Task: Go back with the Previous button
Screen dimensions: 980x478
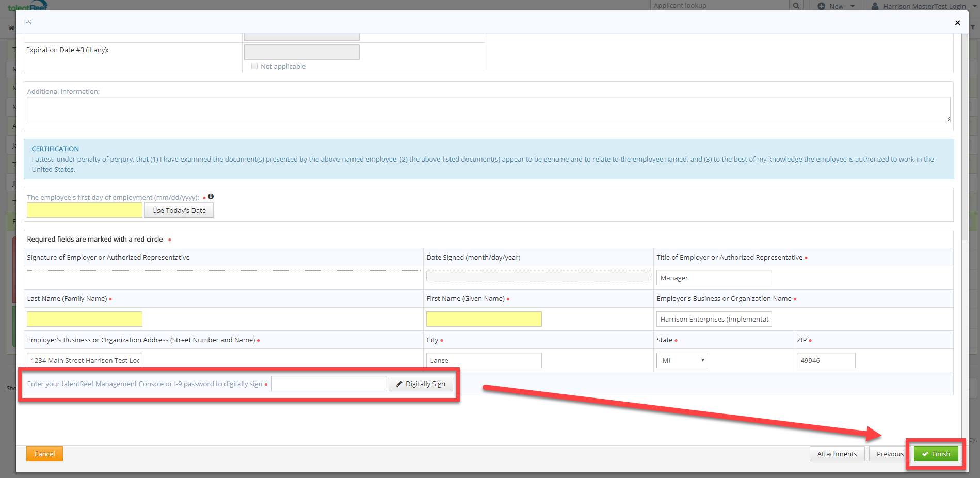Action: click(890, 454)
